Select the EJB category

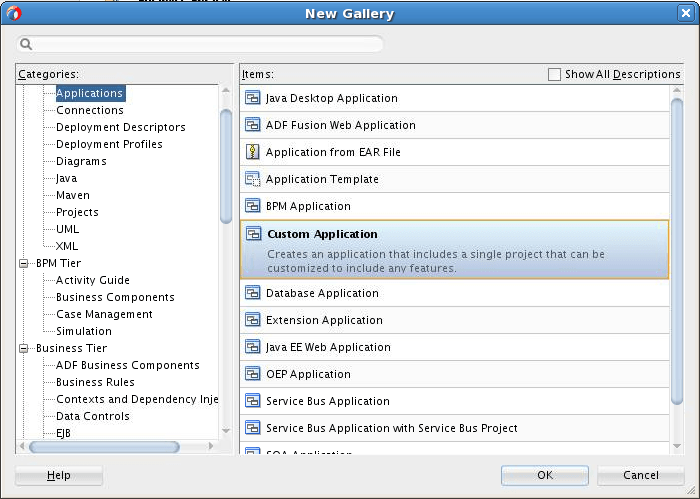[x=63, y=432]
